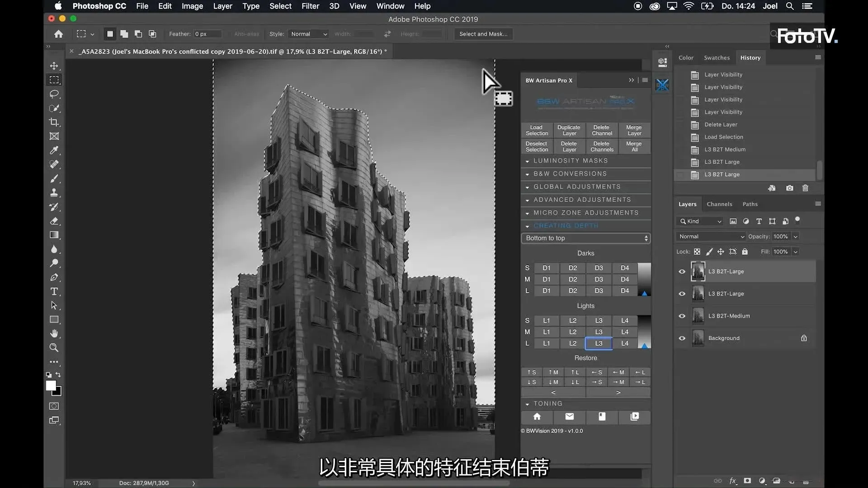Viewport: 868px width, 488px height.
Task: Click the Select and Mask button
Action: point(483,34)
